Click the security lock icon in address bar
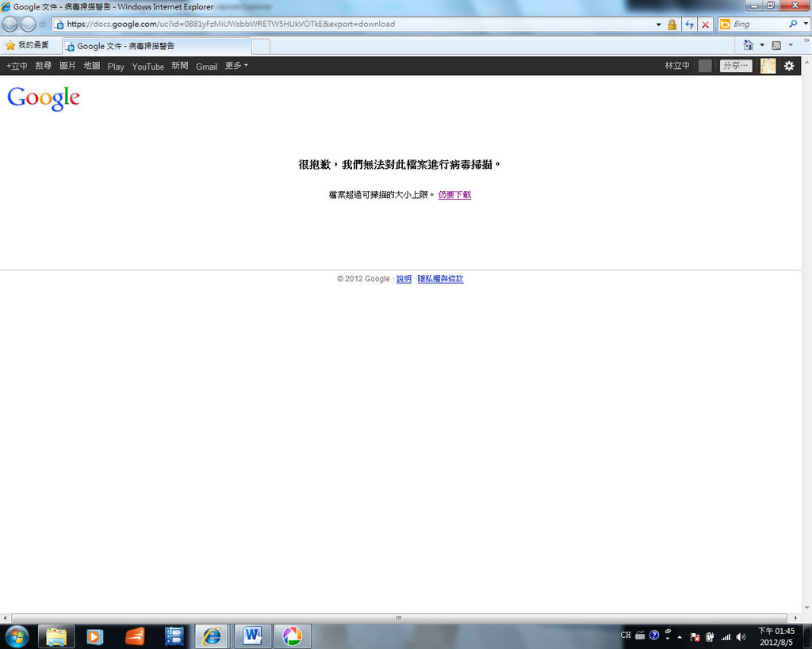 672,25
